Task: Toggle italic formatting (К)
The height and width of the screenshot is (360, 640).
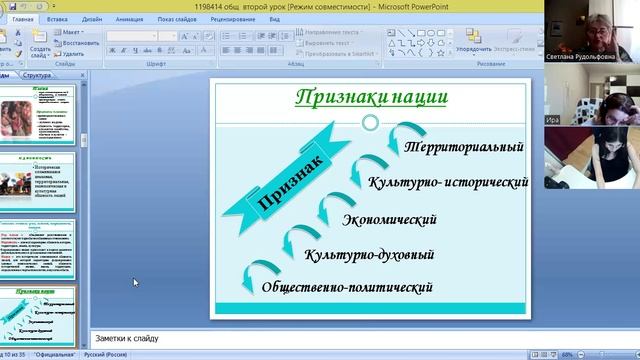Action: 124,51
